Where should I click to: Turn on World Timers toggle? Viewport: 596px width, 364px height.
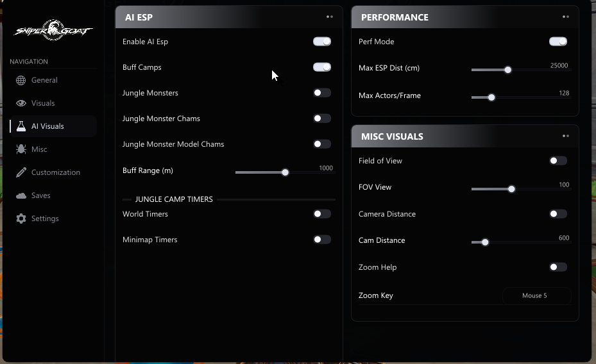(x=322, y=214)
